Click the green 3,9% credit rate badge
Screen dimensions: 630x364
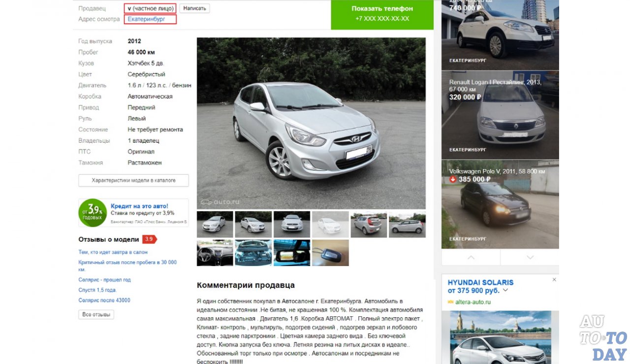tap(93, 212)
